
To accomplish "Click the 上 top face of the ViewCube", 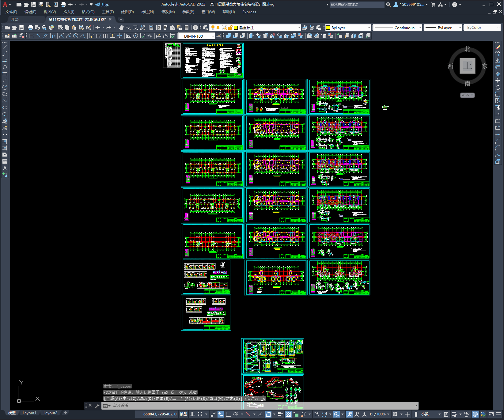I will tap(467, 66).
